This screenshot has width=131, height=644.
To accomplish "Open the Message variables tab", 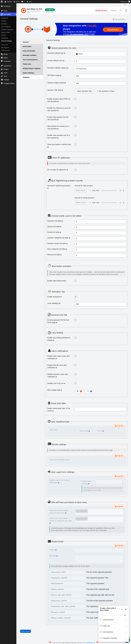I will [x=32, y=55].
